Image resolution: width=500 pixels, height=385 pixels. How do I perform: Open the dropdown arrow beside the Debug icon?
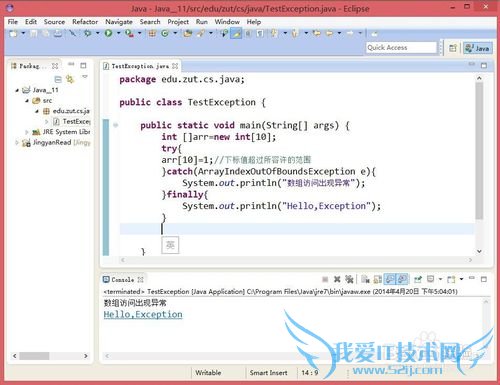coord(97,33)
